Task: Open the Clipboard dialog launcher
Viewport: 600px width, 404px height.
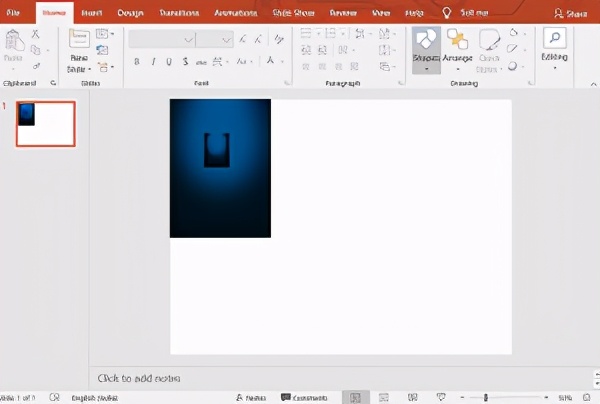Action: click(53, 83)
